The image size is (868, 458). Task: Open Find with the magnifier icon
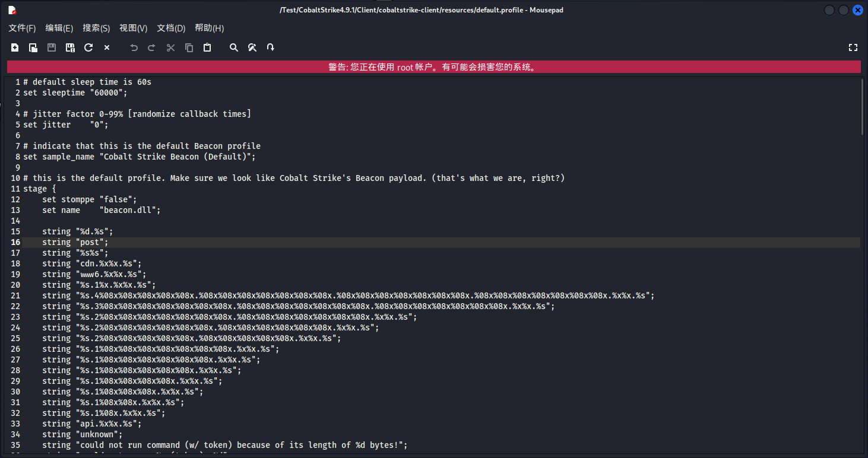234,47
